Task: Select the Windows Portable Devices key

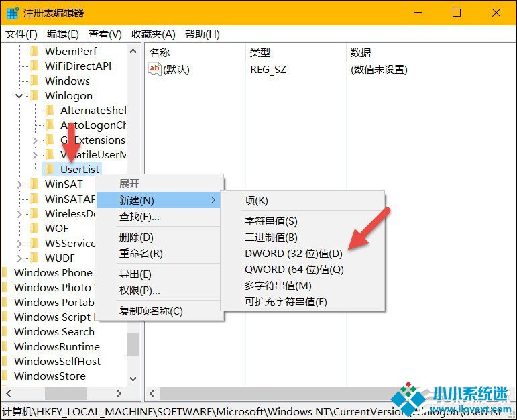Action: click(x=54, y=302)
